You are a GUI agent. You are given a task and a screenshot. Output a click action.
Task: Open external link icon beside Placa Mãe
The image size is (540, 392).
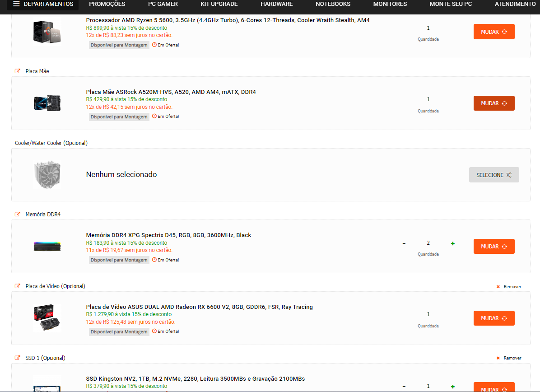pyautogui.click(x=18, y=71)
